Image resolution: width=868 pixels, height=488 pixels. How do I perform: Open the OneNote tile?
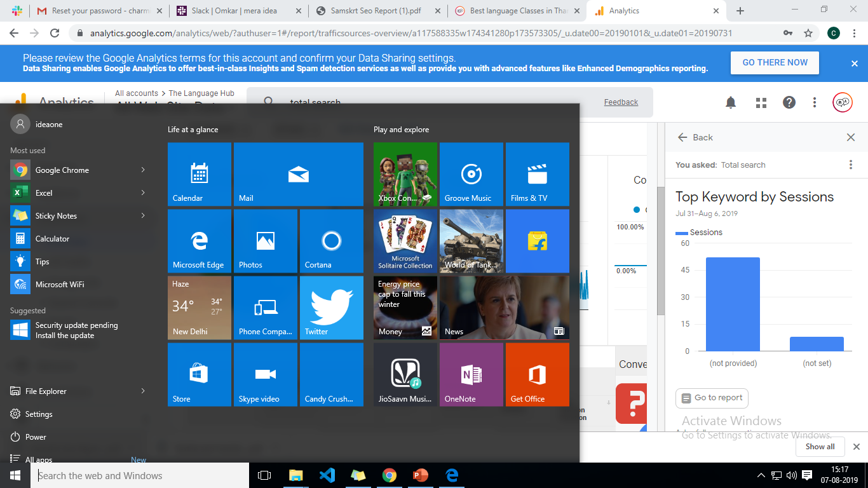(471, 374)
